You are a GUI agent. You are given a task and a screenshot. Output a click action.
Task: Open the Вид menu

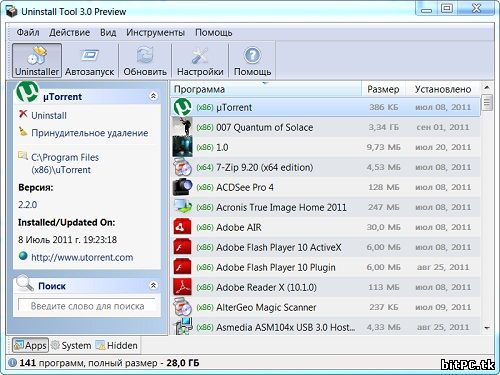point(108,33)
